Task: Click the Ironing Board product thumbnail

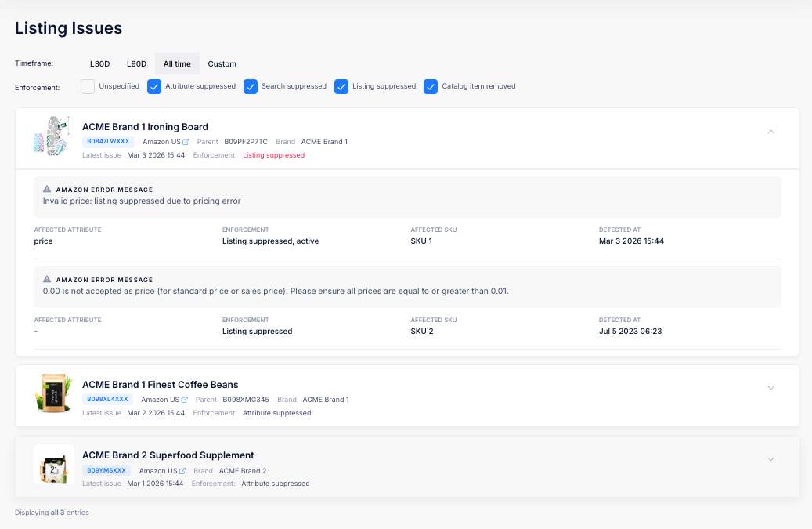Action: coord(53,137)
